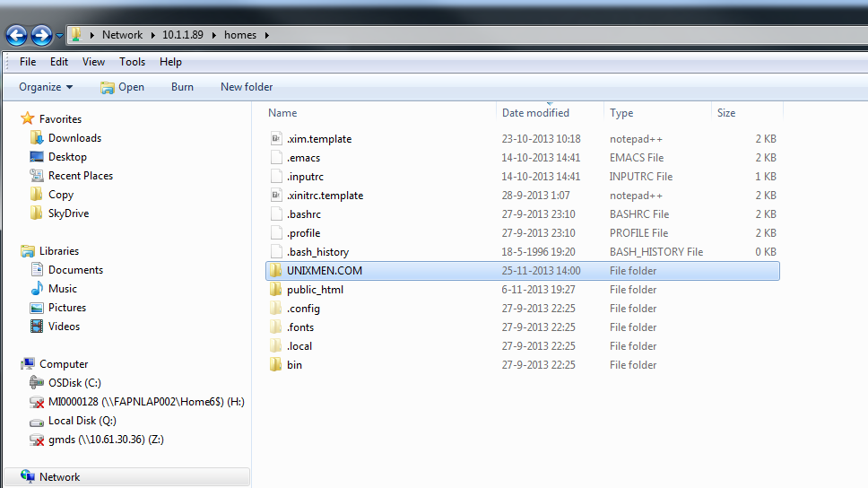Go back with the Back arrow button
The height and width of the screenshot is (488, 868).
tap(17, 36)
